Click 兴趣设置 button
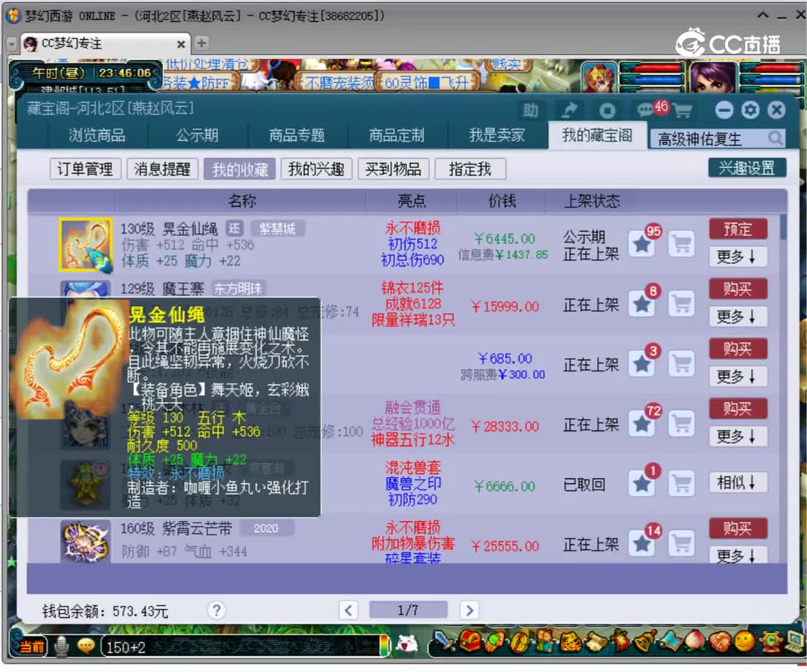The height and width of the screenshot is (672, 807). pos(747,168)
